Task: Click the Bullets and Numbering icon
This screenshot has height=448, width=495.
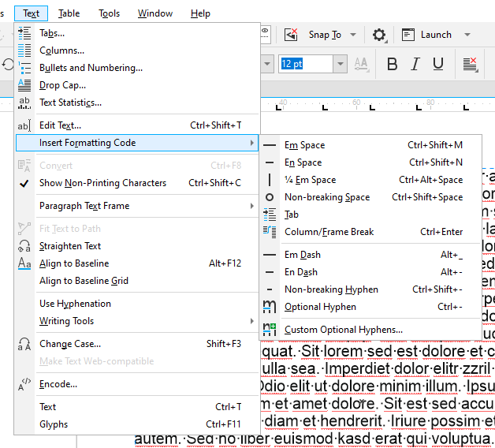Action: coord(24,68)
